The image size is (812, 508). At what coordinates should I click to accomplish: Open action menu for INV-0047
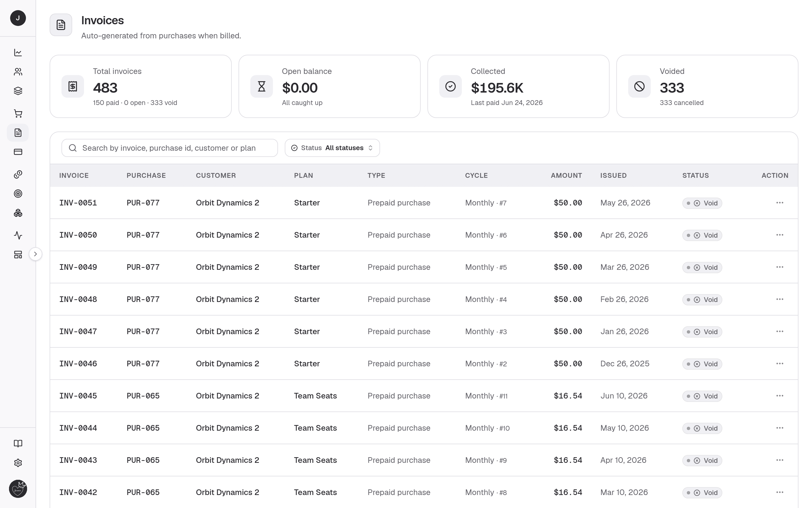click(780, 331)
